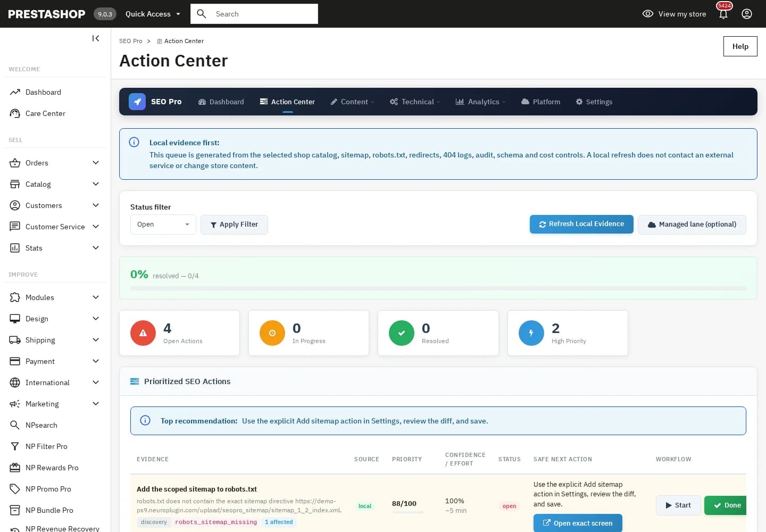Open the Status filter dropdown
This screenshot has height=532, width=766.
163,225
